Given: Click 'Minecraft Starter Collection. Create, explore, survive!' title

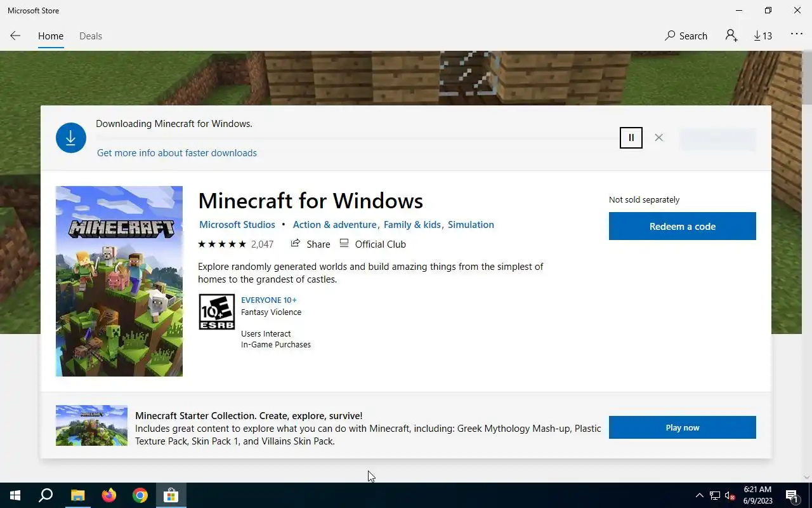Looking at the screenshot, I should 249,416.
